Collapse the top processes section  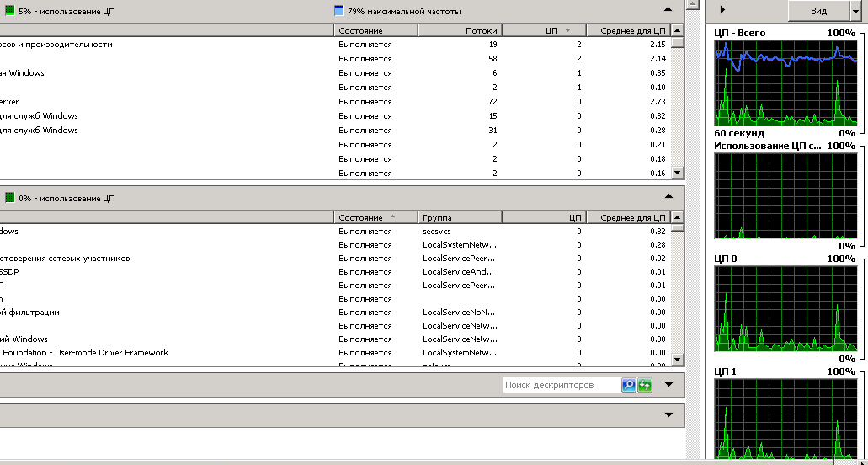[668, 9]
